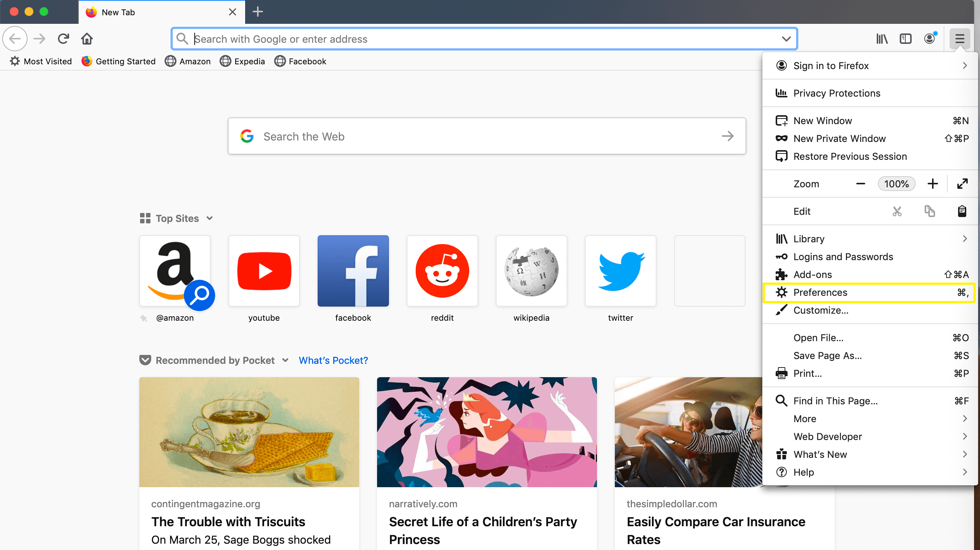Screen dimensions: 980x550
Task: Click What's Pocket? link
Action: 333,360
